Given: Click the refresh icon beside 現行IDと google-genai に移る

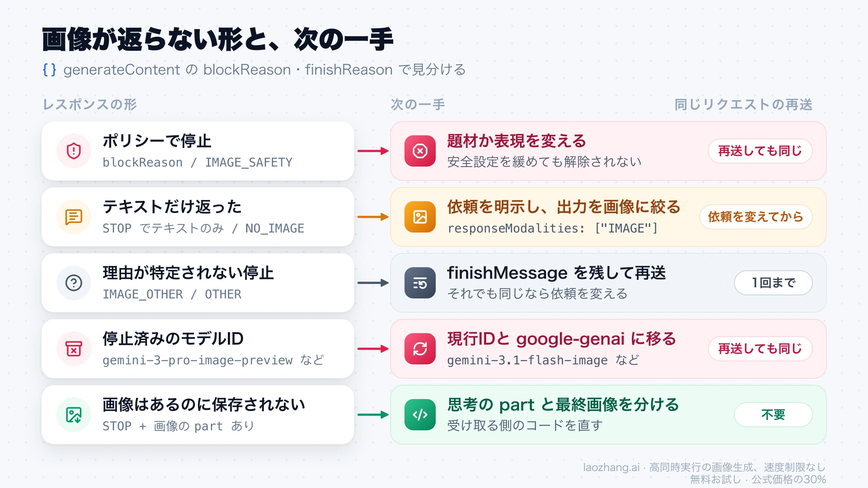Looking at the screenshot, I should click(x=420, y=349).
